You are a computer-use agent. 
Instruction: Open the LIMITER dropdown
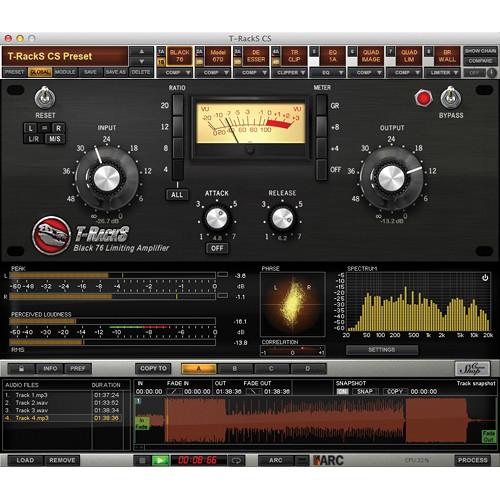tap(442, 73)
